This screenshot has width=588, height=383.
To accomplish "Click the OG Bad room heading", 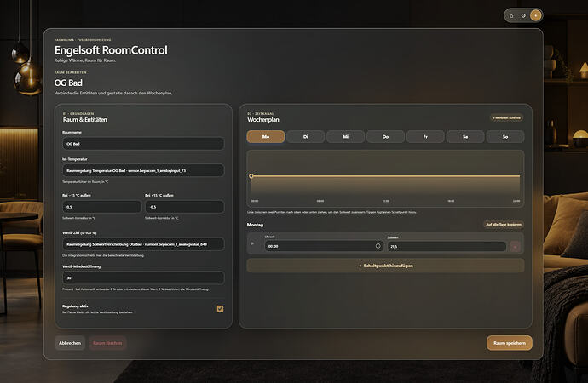I will 68,83.
